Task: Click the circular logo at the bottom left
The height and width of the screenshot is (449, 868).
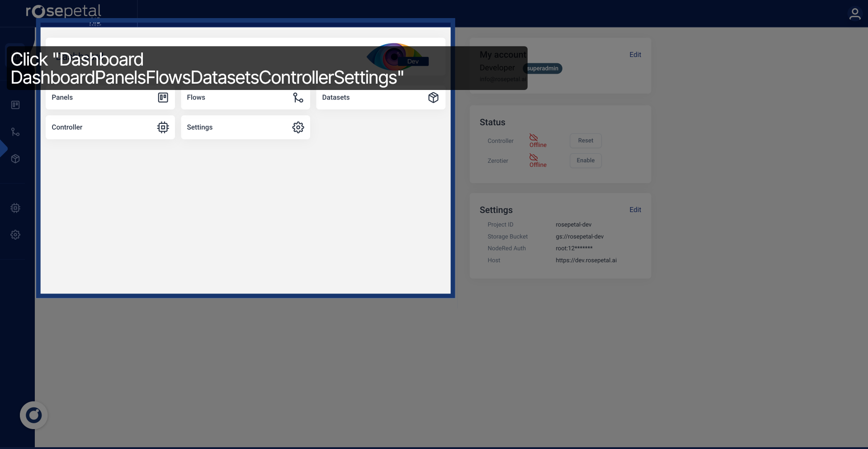Action: pos(33,415)
